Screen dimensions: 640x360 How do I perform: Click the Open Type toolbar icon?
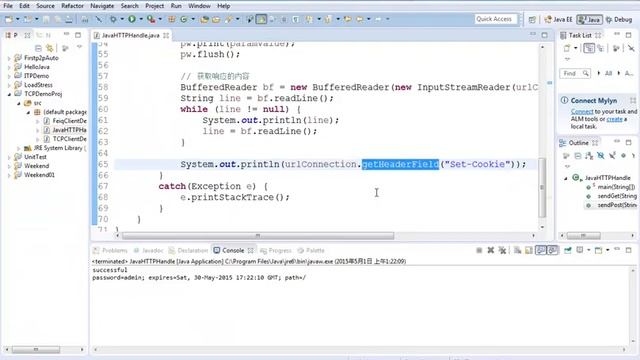[x=204, y=19]
